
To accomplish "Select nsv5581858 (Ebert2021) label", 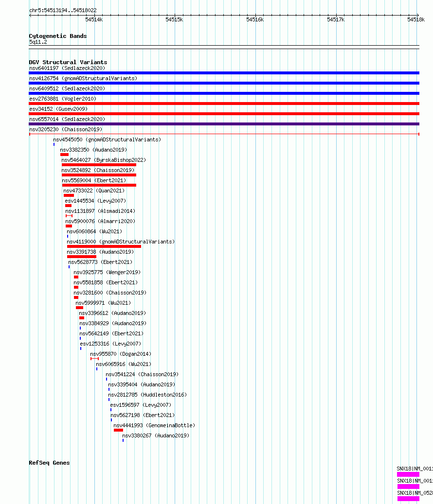I will [106, 282].
